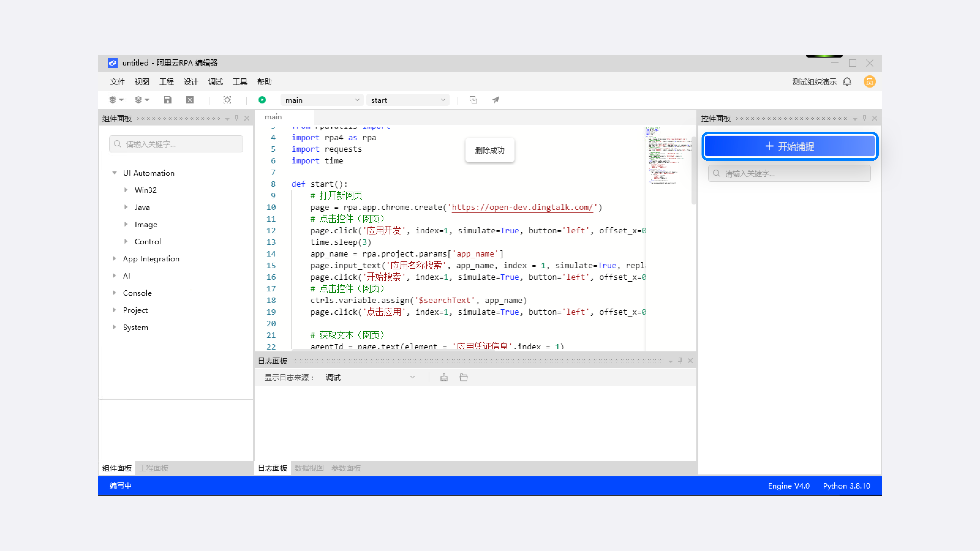
Task: Clear logs with the broom icon
Action: tap(444, 378)
